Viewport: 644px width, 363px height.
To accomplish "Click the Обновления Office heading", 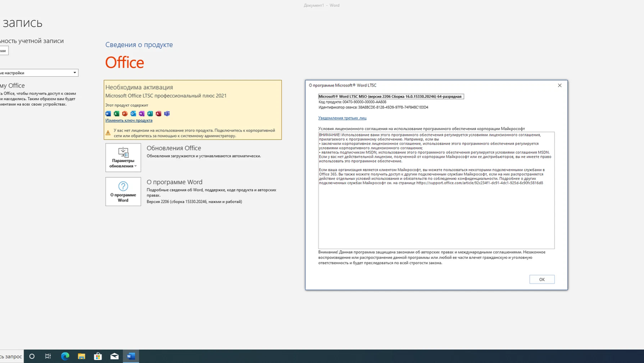I will coord(174,148).
